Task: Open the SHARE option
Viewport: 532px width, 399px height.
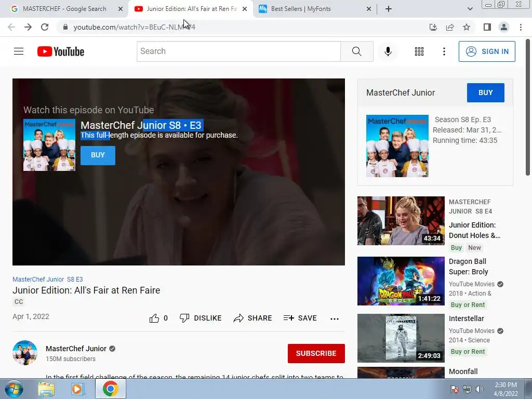Action: pyautogui.click(x=253, y=318)
